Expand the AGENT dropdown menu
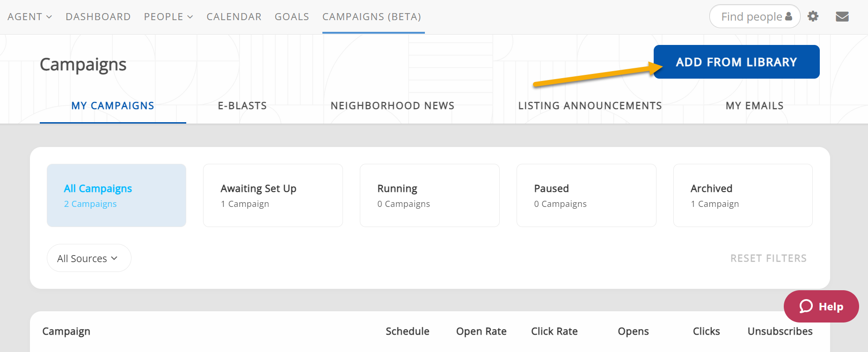This screenshot has height=352, width=868. tap(29, 17)
